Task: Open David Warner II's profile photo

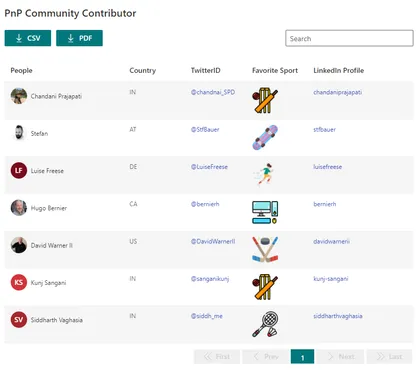Action: pos(19,245)
